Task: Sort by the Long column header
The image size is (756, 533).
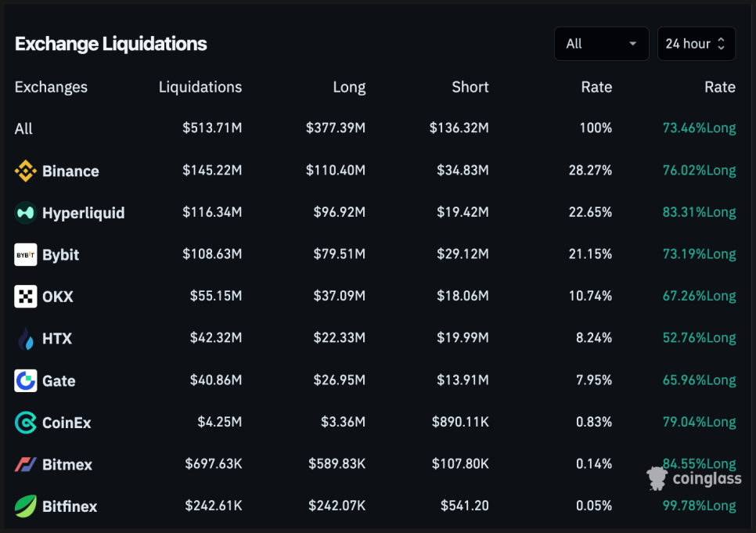Action: point(349,87)
